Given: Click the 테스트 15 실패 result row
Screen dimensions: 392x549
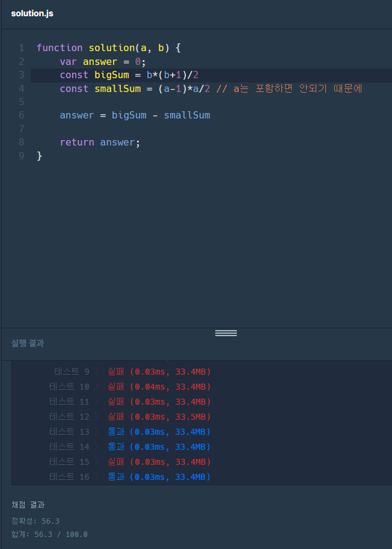Looking at the screenshot, I should point(130,462).
